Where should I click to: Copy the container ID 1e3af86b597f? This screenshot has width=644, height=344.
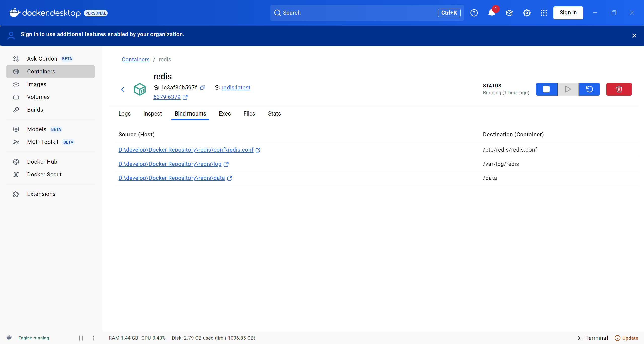[202, 88]
